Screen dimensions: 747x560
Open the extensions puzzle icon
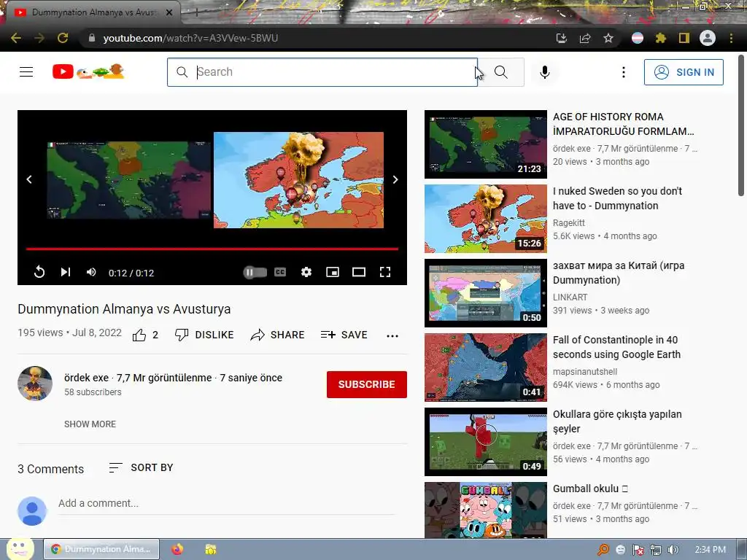(x=660, y=38)
